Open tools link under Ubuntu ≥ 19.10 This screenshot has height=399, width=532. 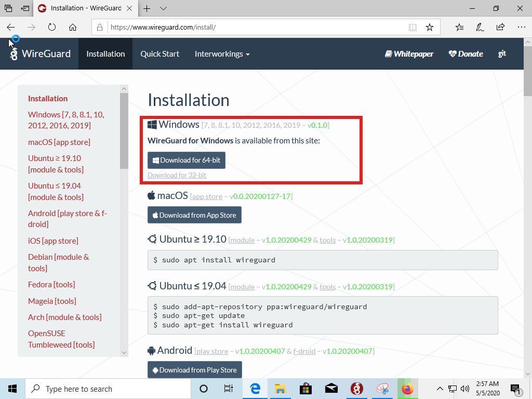[x=327, y=240]
